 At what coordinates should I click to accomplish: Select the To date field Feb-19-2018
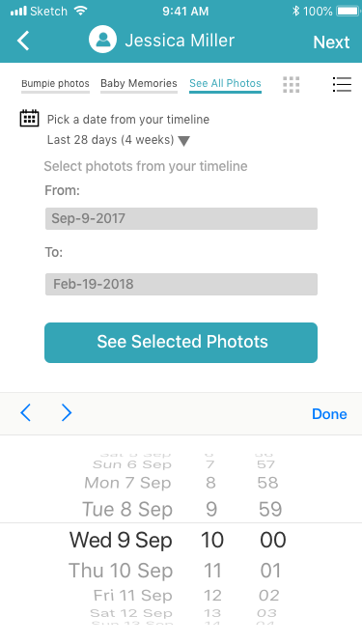181,284
